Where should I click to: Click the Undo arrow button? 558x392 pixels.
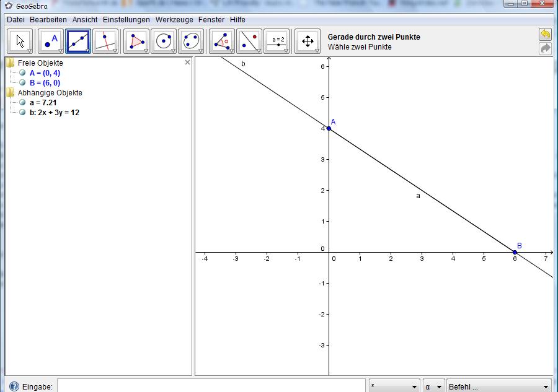[545, 35]
